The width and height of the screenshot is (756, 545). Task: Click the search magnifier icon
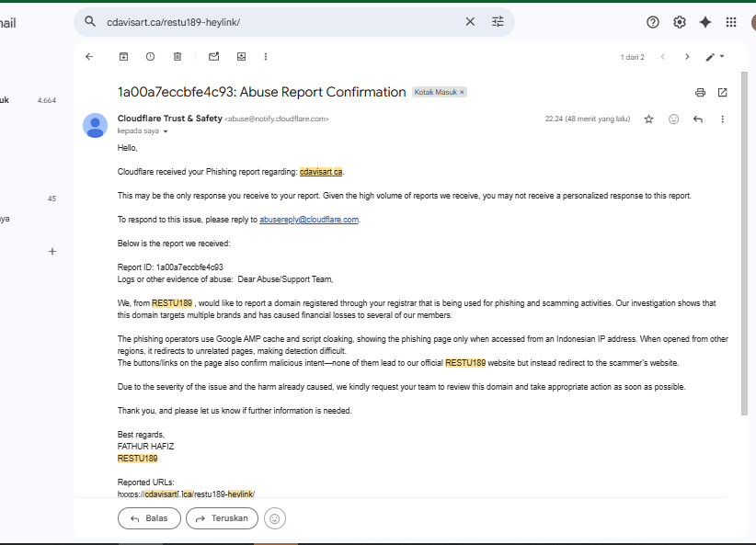click(x=90, y=22)
